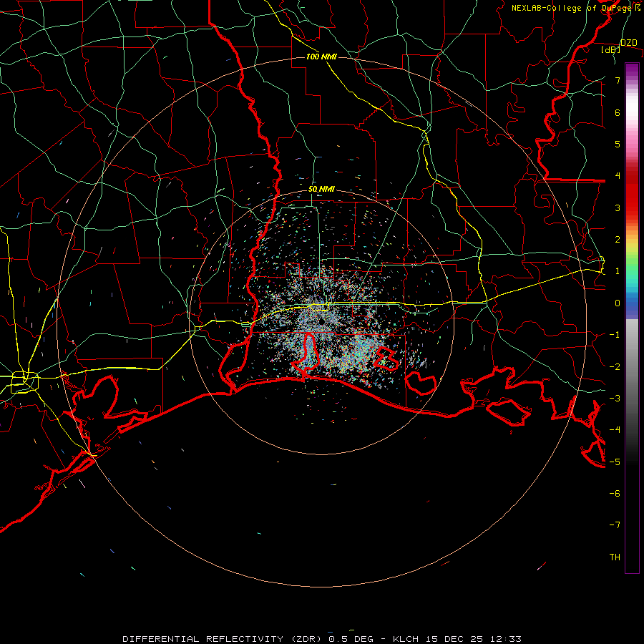The height and width of the screenshot is (644, 644).
Task: Click the color scale value -5
Action: (615, 462)
